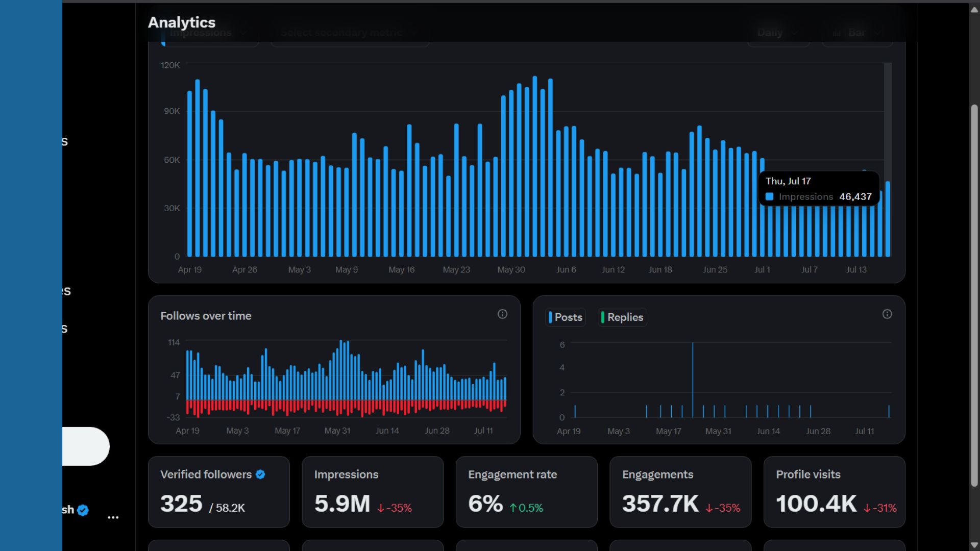Click the Engagement rate 6% card
Image resolution: width=980 pixels, height=551 pixels.
pyautogui.click(x=526, y=492)
